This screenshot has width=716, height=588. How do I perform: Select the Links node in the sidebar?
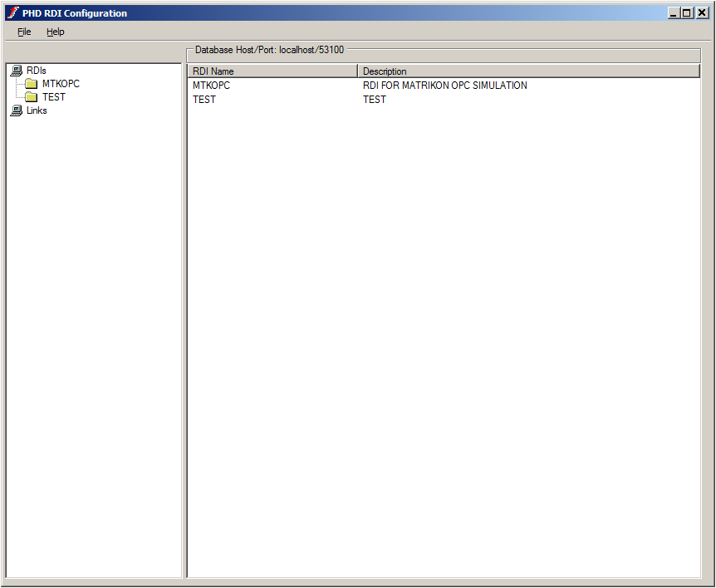point(36,110)
